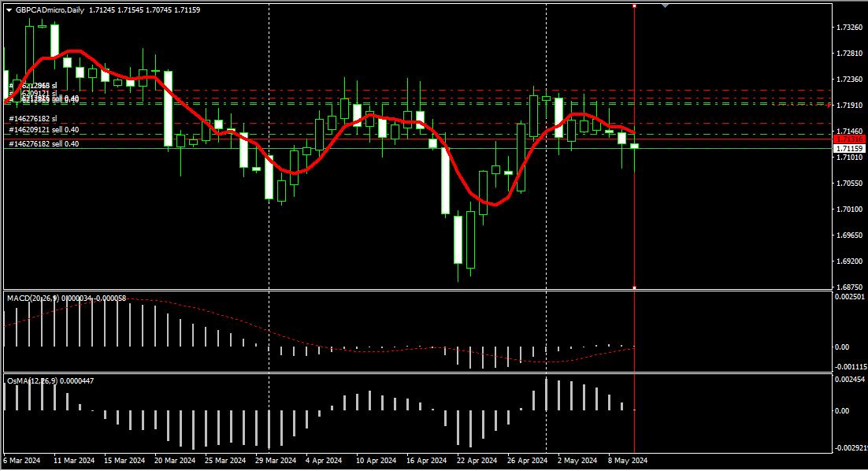Click the 11 Mar 2024 date label

click(74, 461)
